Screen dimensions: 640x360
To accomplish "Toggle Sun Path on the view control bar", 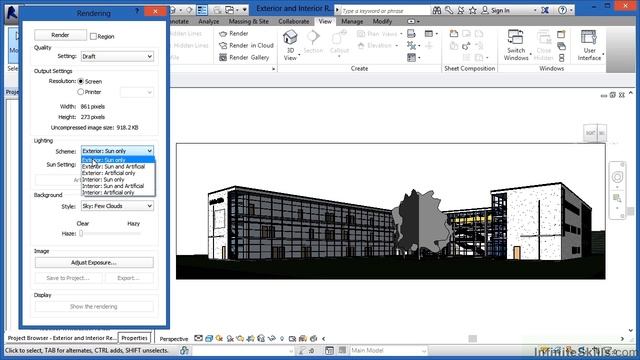I will pyautogui.click(x=219, y=338).
